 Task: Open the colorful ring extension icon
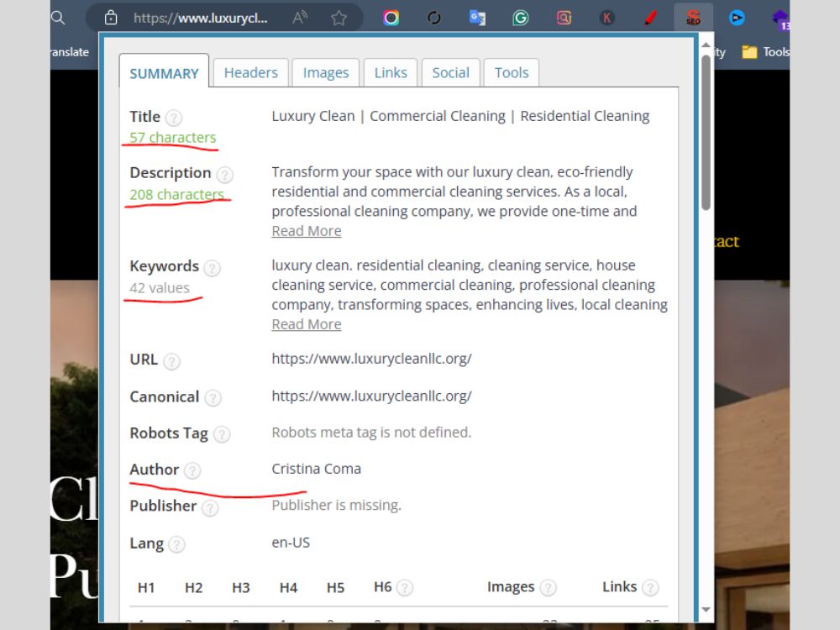(391, 18)
